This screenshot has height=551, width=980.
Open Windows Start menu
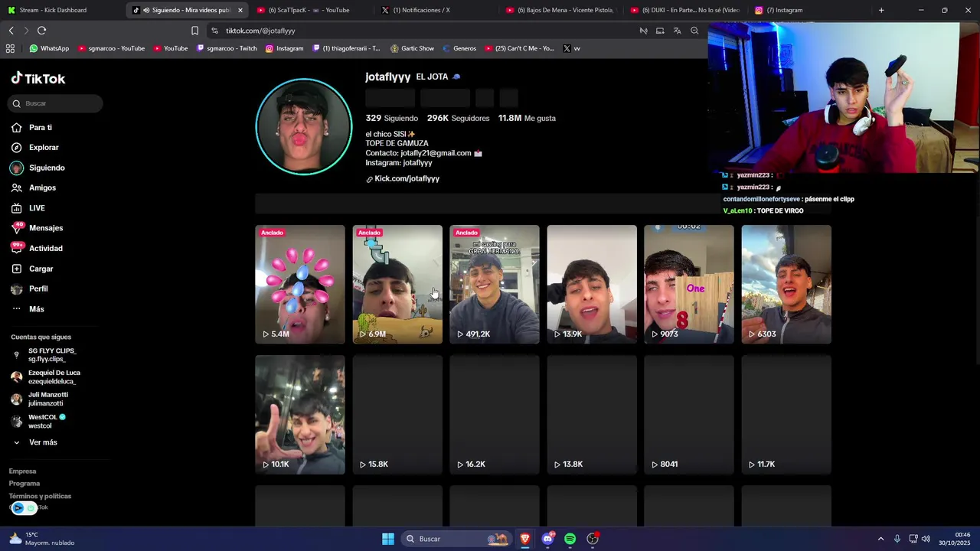[x=388, y=539]
